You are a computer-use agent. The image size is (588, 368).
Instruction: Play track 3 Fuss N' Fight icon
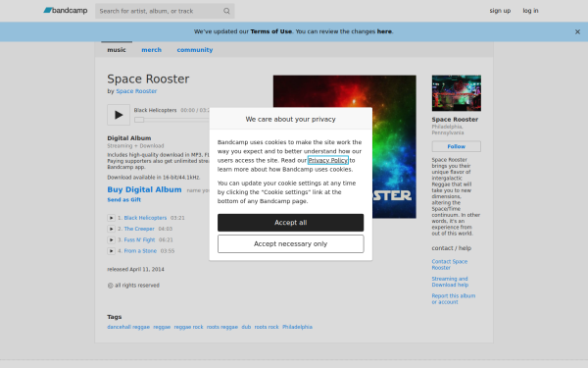point(111,239)
